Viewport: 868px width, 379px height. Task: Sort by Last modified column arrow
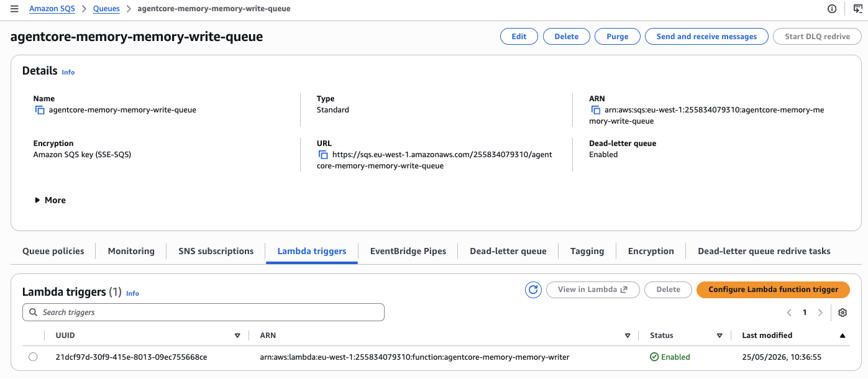[843, 336]
